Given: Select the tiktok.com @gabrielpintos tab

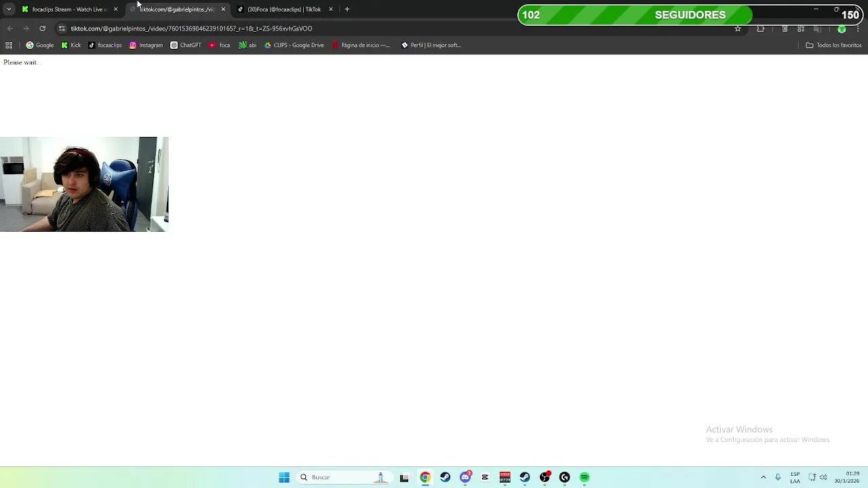Looking at the screenshot, I should pyautogui.click(x=176, y=9).
